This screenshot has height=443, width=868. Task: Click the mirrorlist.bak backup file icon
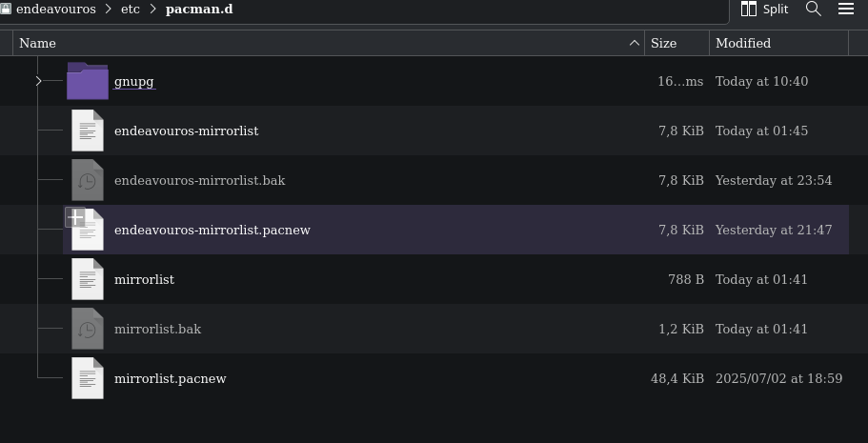[x=88, y=329]
